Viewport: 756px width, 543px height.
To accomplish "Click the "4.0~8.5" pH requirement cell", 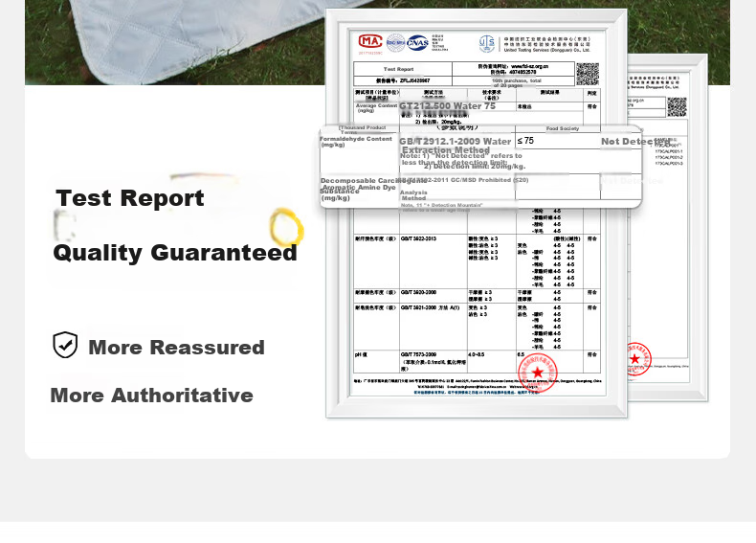I will point(477,354).
